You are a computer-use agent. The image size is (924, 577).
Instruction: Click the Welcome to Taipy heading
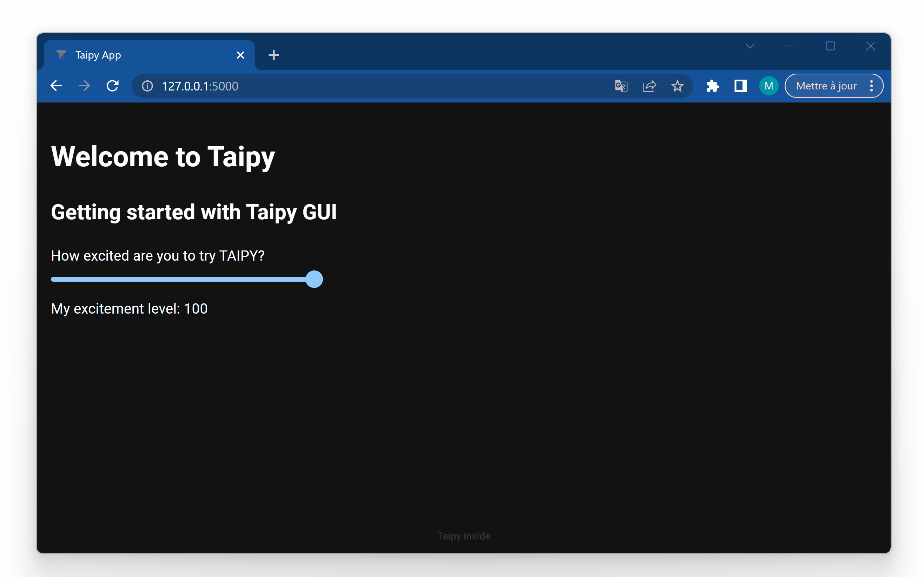(164, 156)
